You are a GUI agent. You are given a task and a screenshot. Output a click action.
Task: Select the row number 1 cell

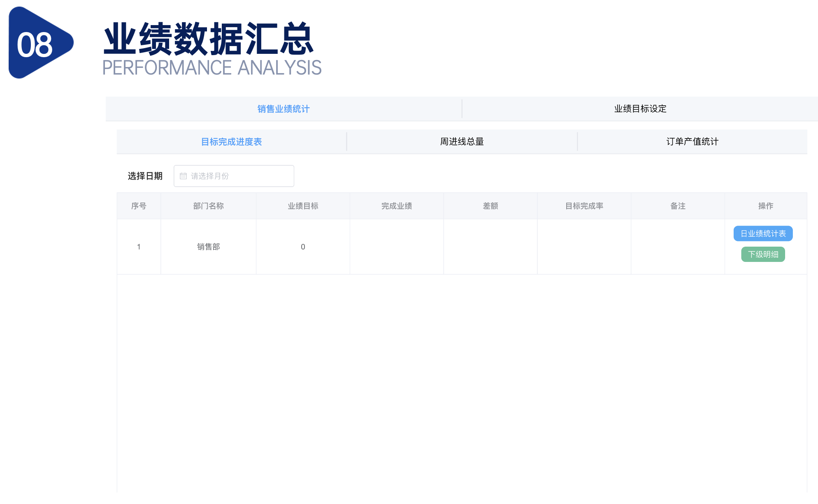[x=139, y=247]
